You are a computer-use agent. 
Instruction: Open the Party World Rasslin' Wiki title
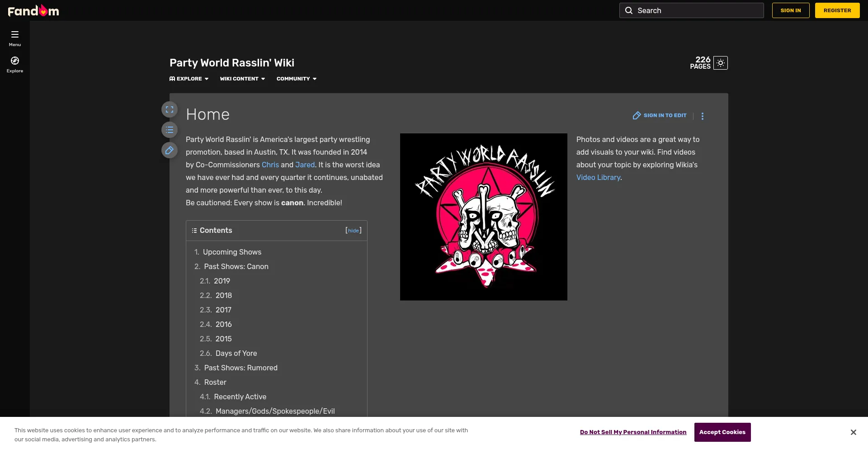[x=232, y=63]
